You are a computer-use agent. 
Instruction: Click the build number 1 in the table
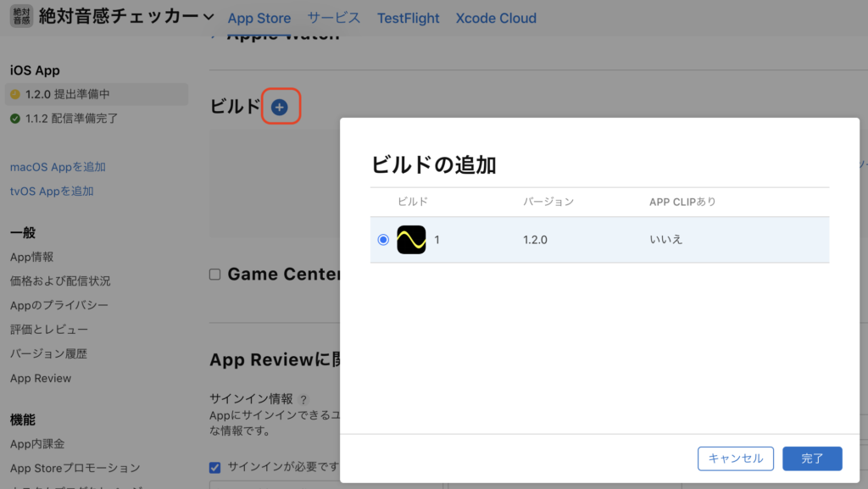pos(437,240)
